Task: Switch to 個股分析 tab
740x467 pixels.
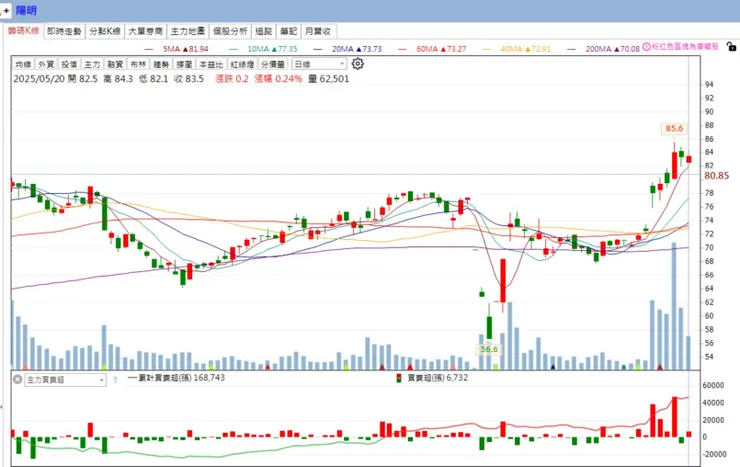Action: [x=230, y=31]
